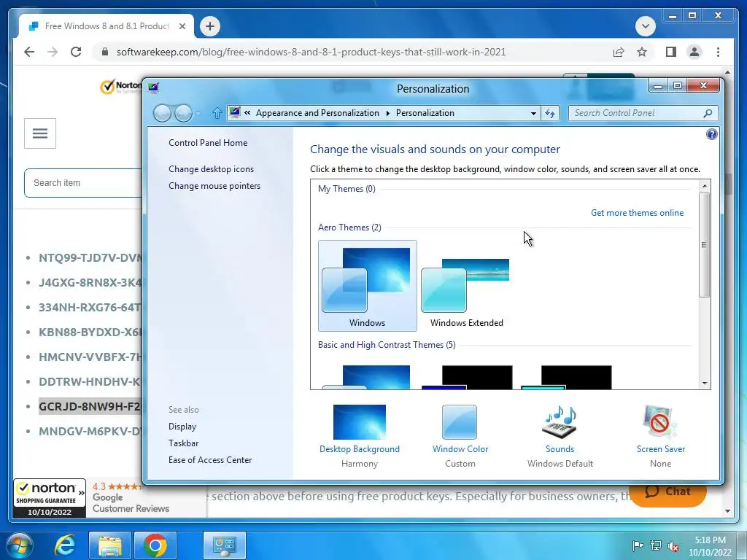Open Ease of Access Center link

tap(210, 460)
